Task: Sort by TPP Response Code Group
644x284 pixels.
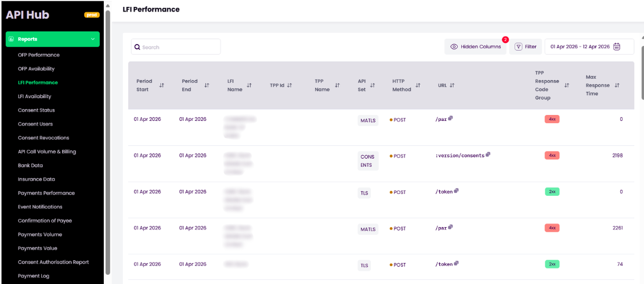Action: pyautogui.click(x=567, y=85)
